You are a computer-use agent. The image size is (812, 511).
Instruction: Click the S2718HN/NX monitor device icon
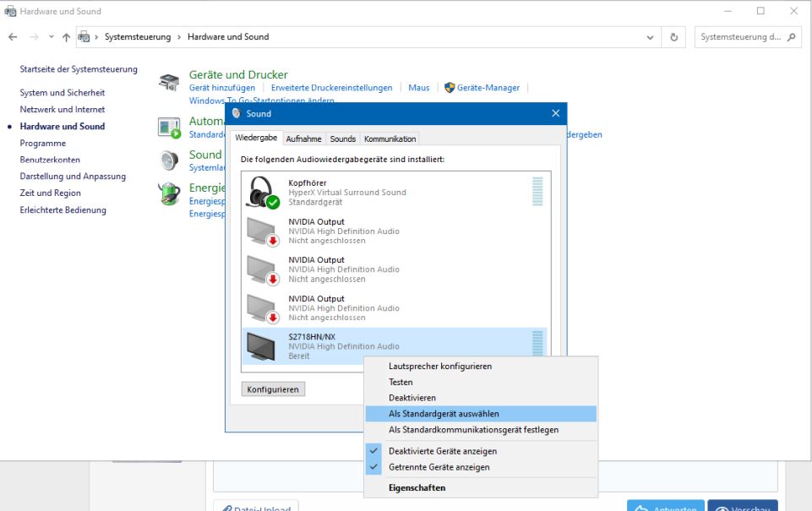(x=260, y=346)
